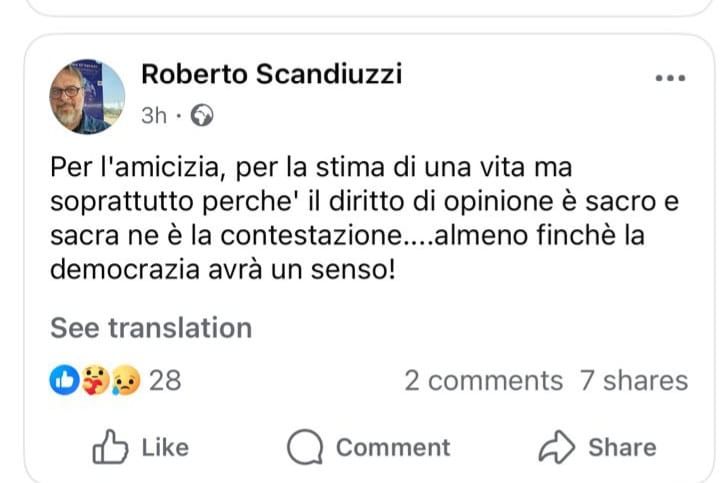View the 7 shares list
Screen dimensions: 720x483
point(634,380)
